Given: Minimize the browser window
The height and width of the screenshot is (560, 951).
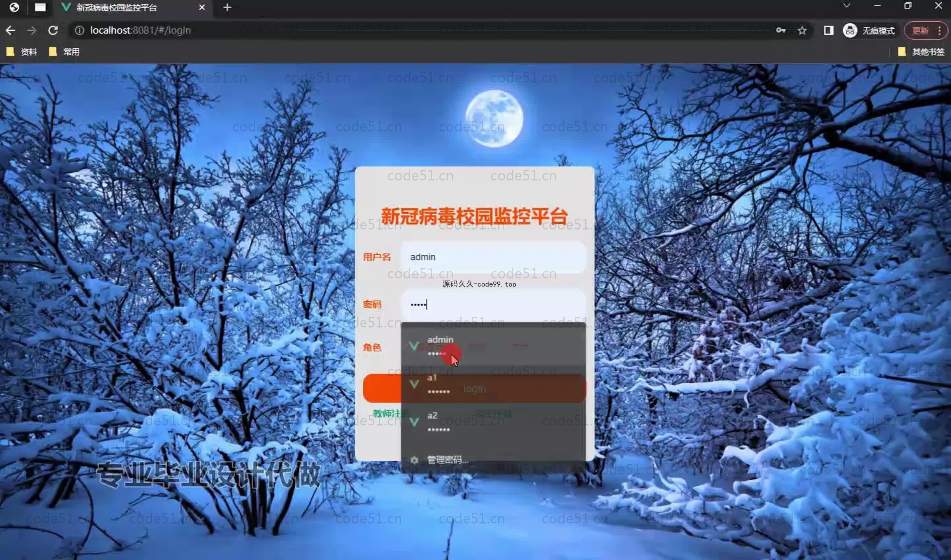Looking at the screenshot, I should pos(877,6).
